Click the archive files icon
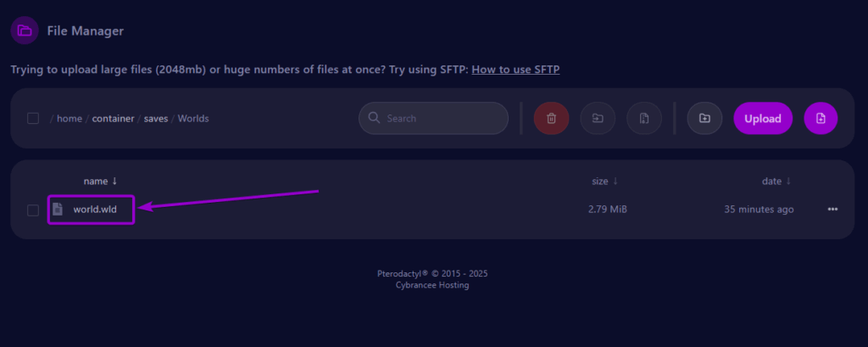868x347 pixels. coord(644,119)
